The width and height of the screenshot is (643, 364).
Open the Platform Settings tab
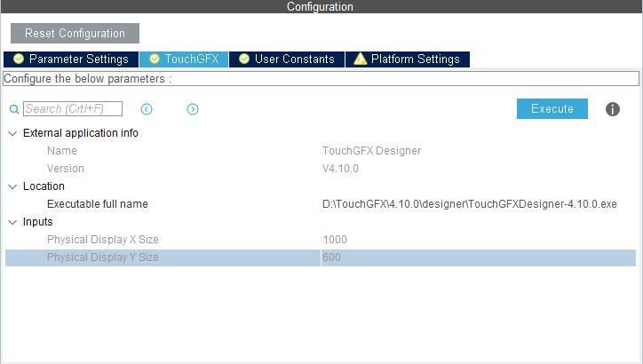click(408, 59)
